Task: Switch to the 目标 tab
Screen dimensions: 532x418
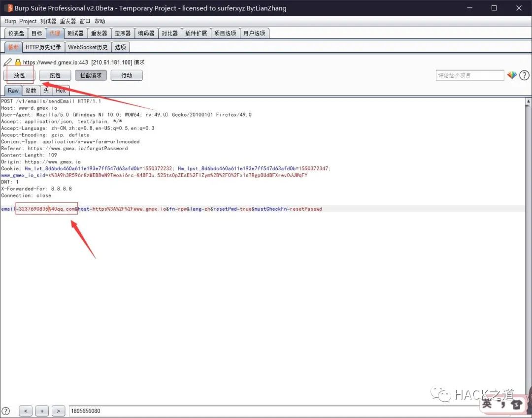Action: (x=36, y=33)
